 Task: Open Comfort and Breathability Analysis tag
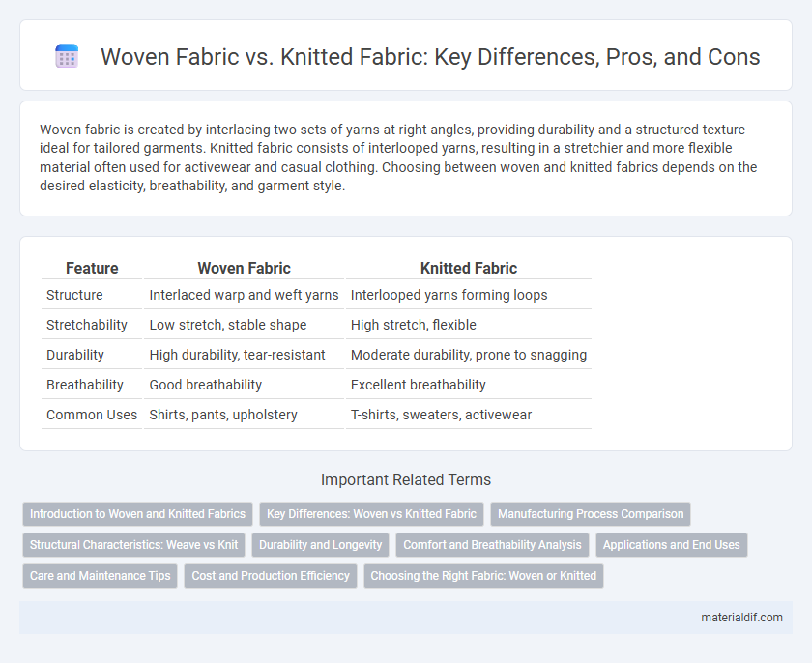[492, 545]
